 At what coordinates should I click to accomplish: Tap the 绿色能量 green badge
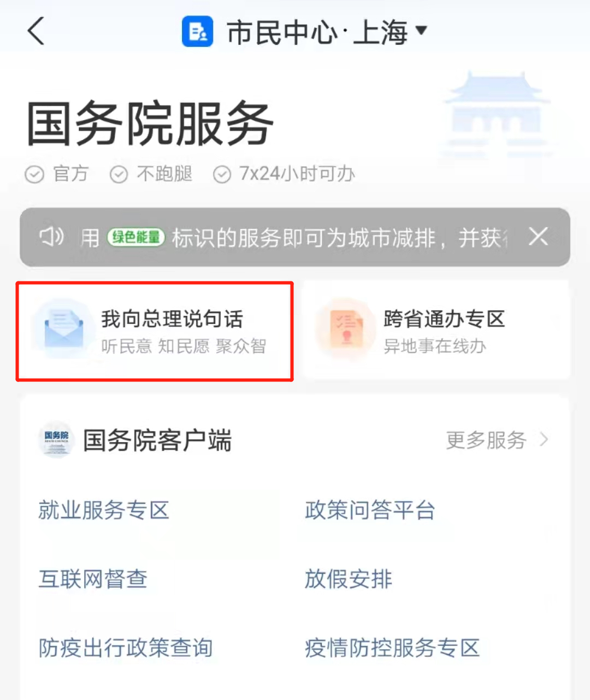tap(136, 237)
